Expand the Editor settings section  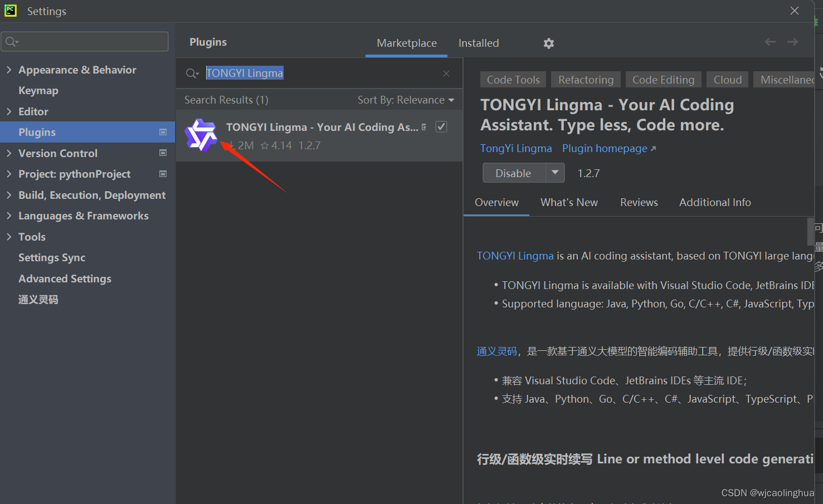point(9,111)
